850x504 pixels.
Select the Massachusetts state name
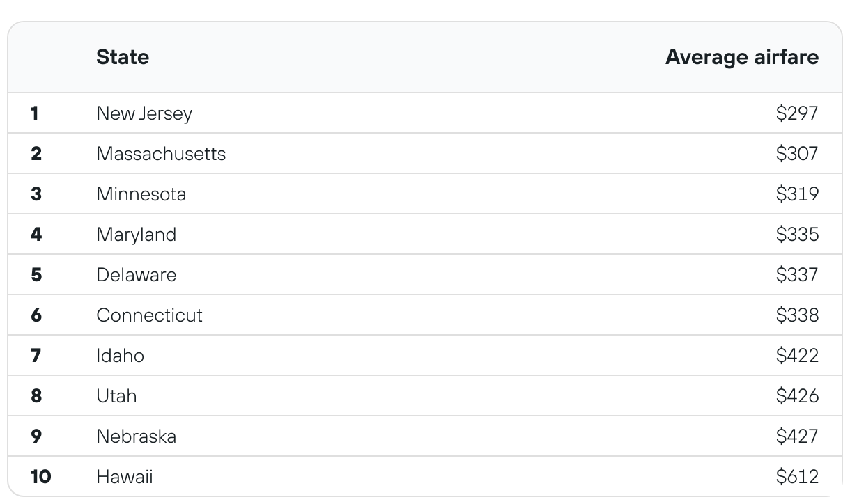[161, 153]
